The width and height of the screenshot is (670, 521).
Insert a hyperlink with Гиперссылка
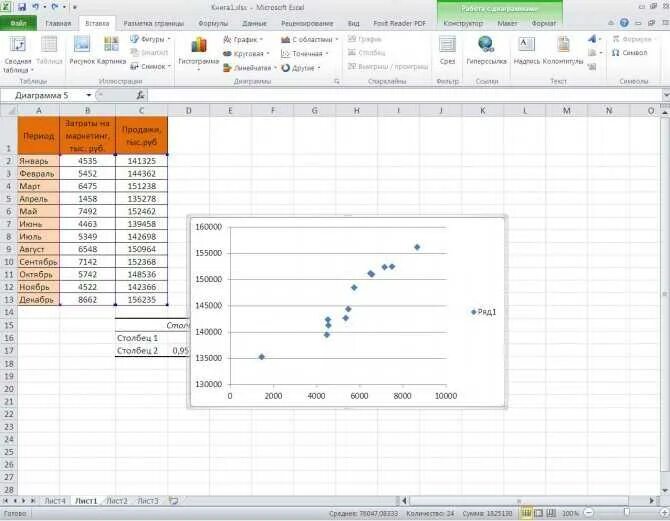pyautogui.click(x=486, y=51)
